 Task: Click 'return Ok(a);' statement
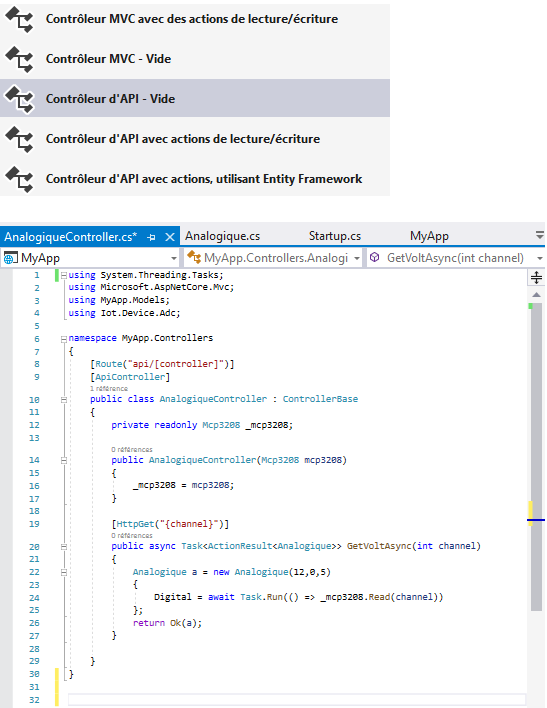(x=167, y=623)
